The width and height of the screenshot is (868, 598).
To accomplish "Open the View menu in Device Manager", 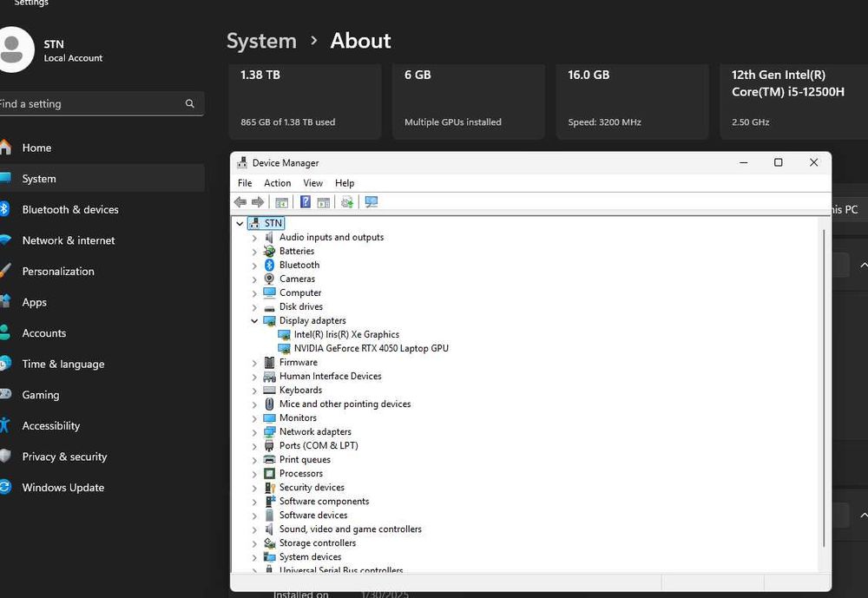I will tap(312, 183).
